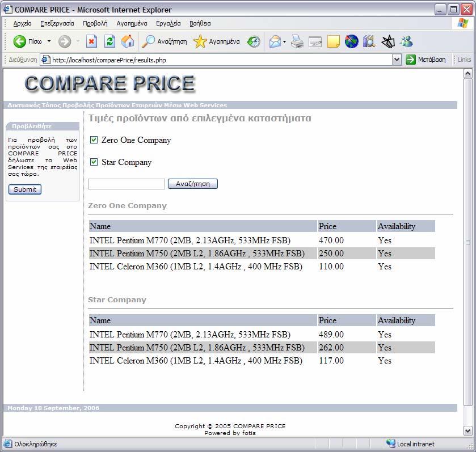Viewport: 476px width, 452px height.
Task: Click the Links toolbar label
Action: point(464,60)
